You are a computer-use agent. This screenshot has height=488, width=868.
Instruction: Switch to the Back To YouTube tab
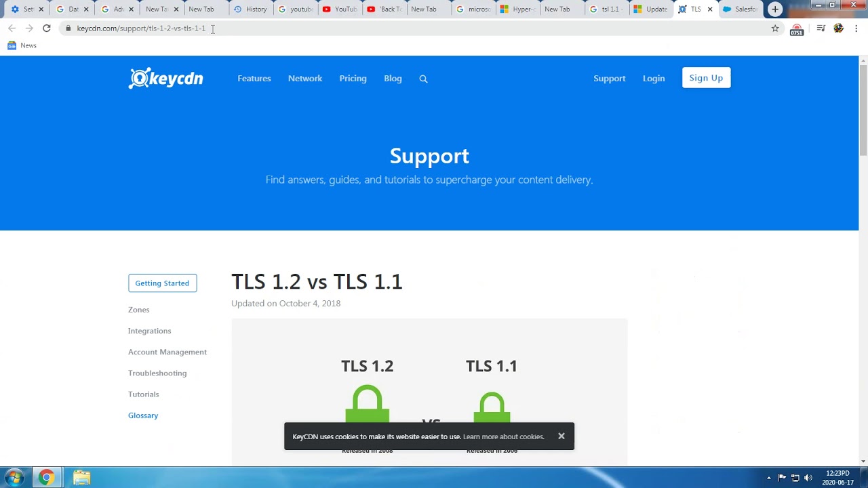[384, 9]
